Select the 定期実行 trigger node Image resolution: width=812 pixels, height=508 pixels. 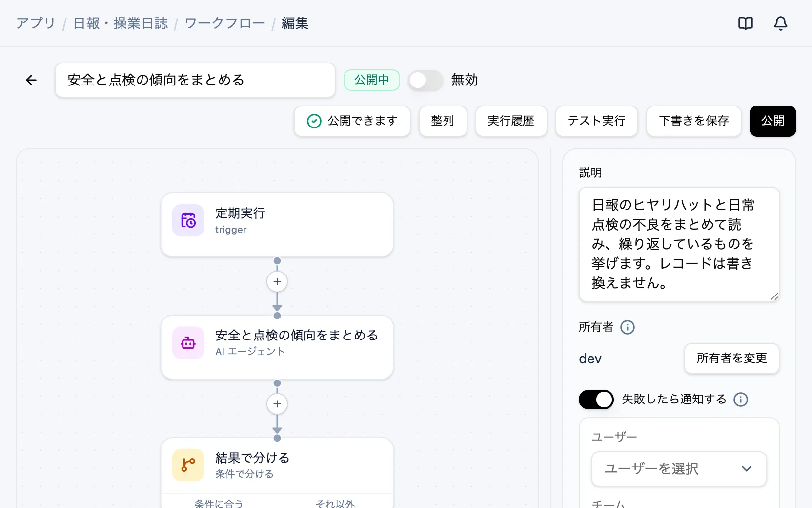277,225
